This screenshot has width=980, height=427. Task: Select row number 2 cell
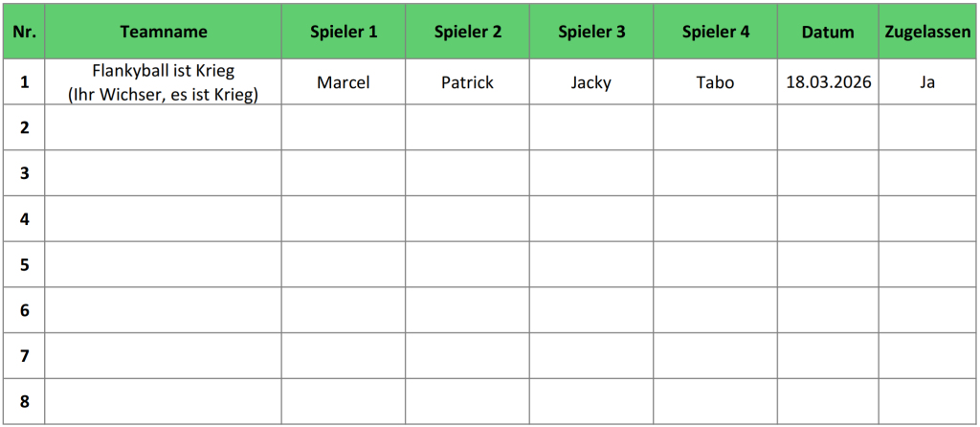24,127
